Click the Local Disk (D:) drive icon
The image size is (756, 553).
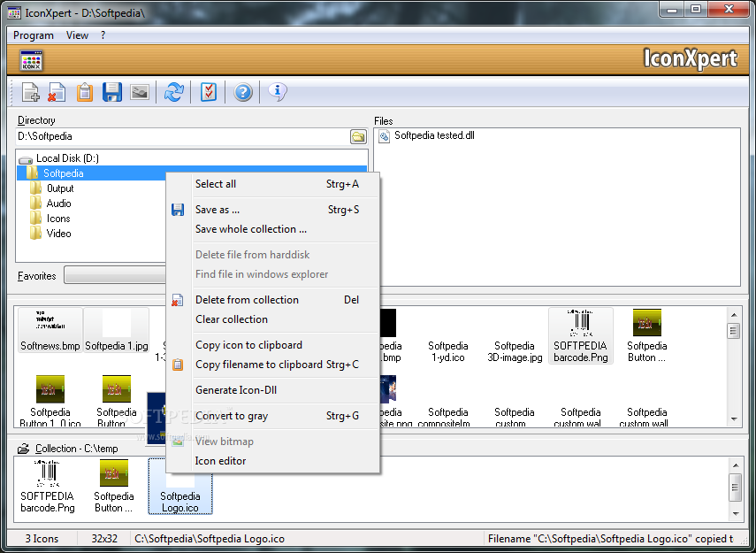(26, 158)
